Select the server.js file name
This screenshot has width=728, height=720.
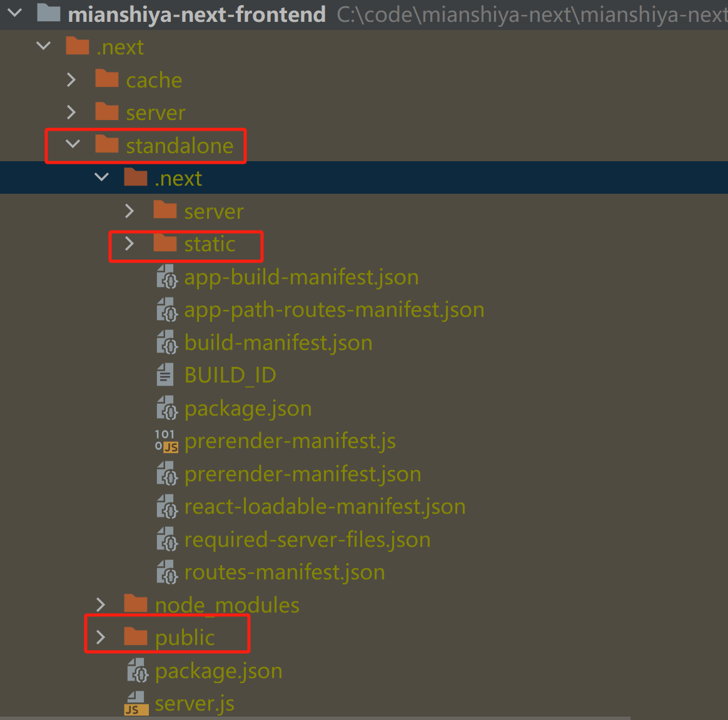coord(195,704)
